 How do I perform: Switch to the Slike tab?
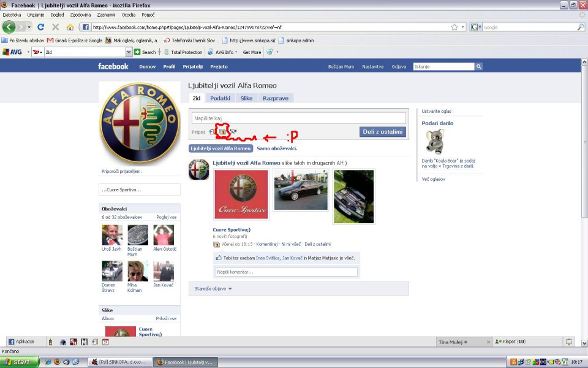click(x=246, y=98)
